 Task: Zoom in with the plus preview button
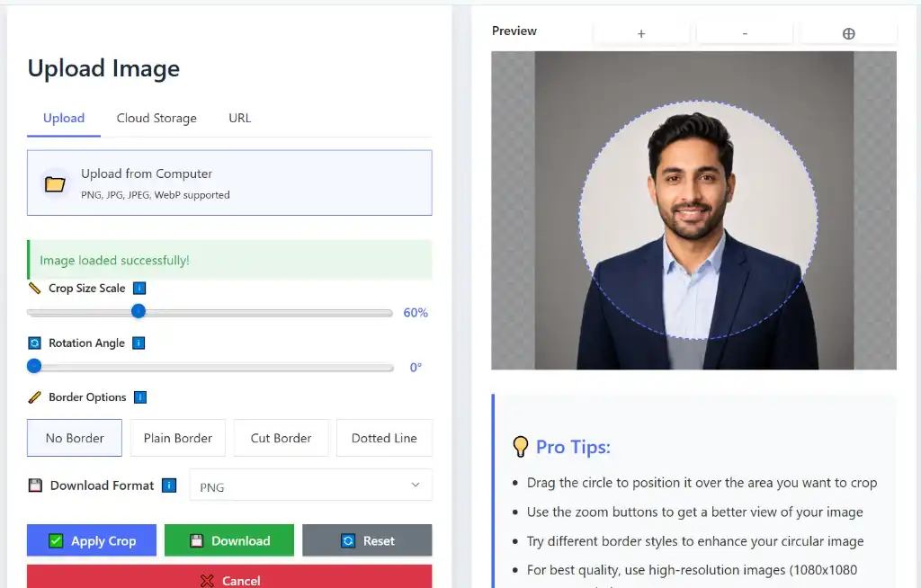(641, 33)
